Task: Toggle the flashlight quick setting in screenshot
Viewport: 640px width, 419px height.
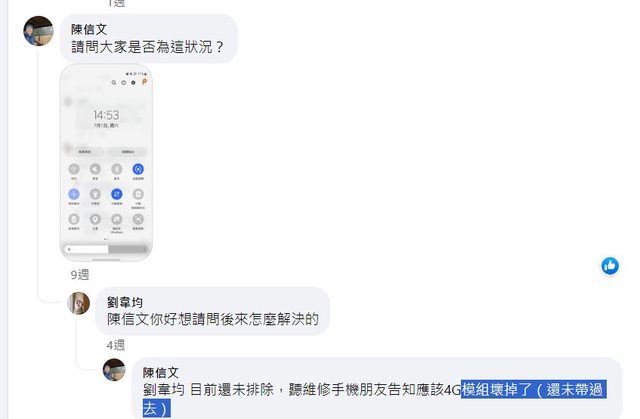Action: click(x=95, y=194)
